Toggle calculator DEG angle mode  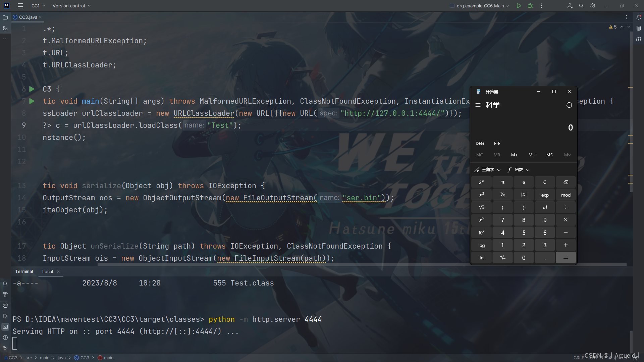(480, 143)
